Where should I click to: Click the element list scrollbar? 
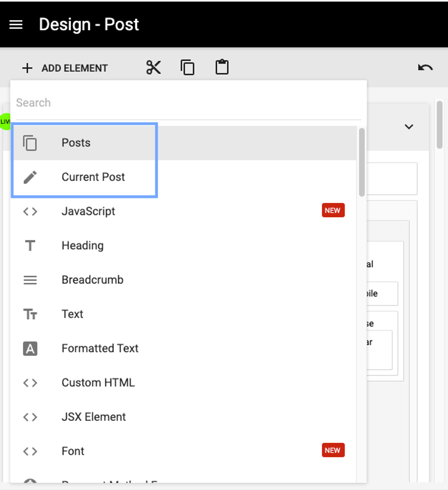(x=362, y=162)
